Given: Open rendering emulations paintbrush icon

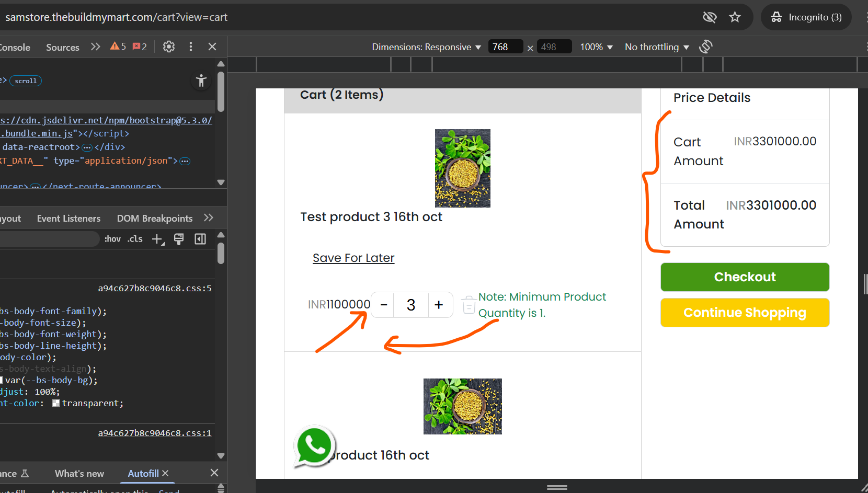Looking at the screenshot, I should click(x=179, y=239).
